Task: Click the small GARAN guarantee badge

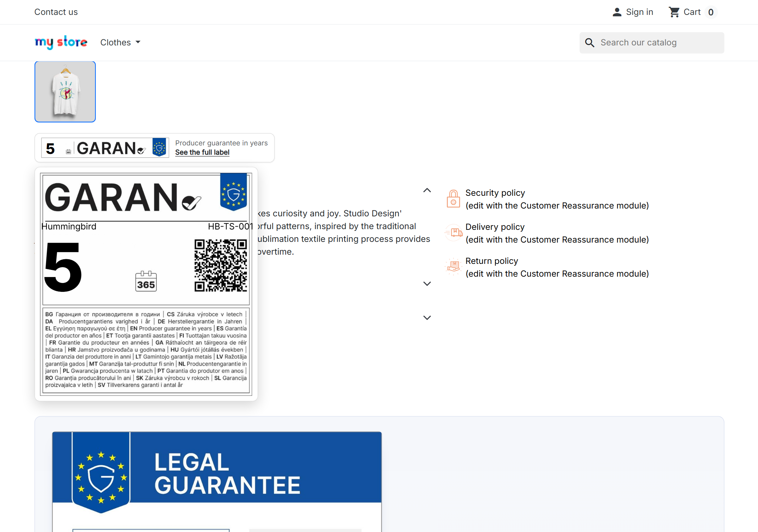Action: [105, 148]
